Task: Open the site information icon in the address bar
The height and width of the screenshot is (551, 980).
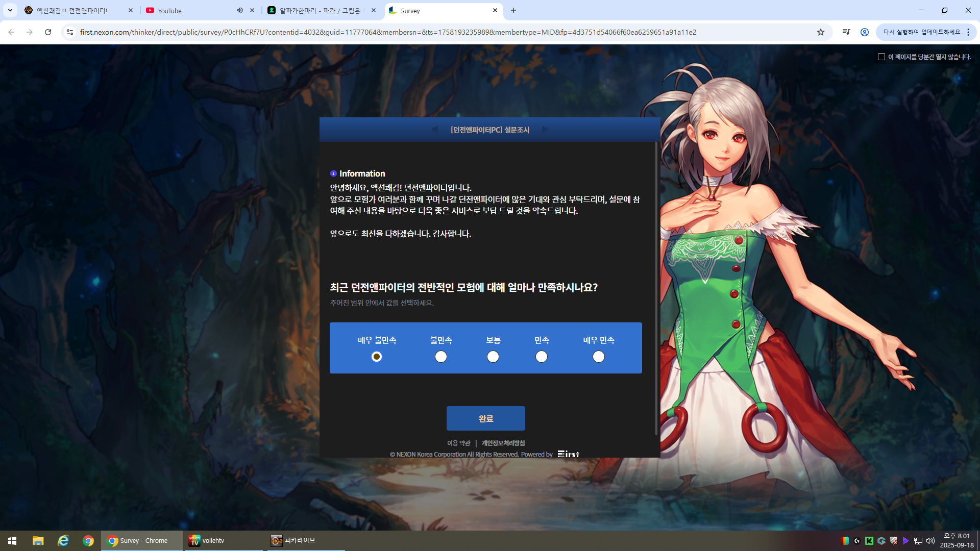Action: click(70, 32)
